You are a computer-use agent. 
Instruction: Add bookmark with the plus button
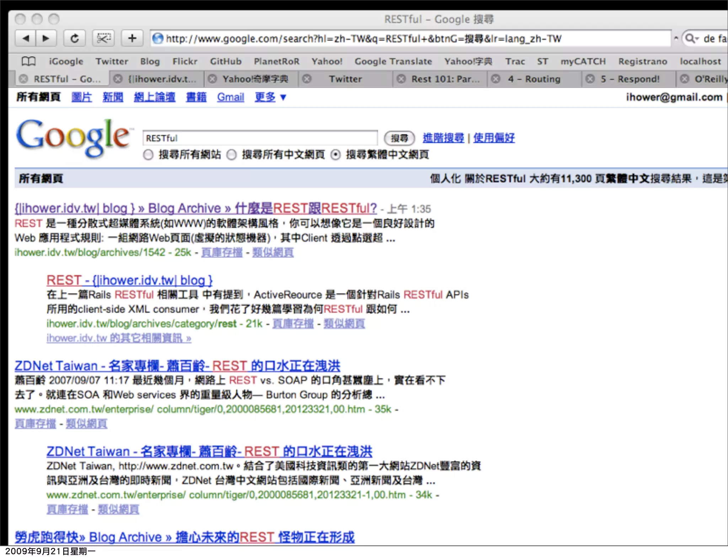(132, 38)
